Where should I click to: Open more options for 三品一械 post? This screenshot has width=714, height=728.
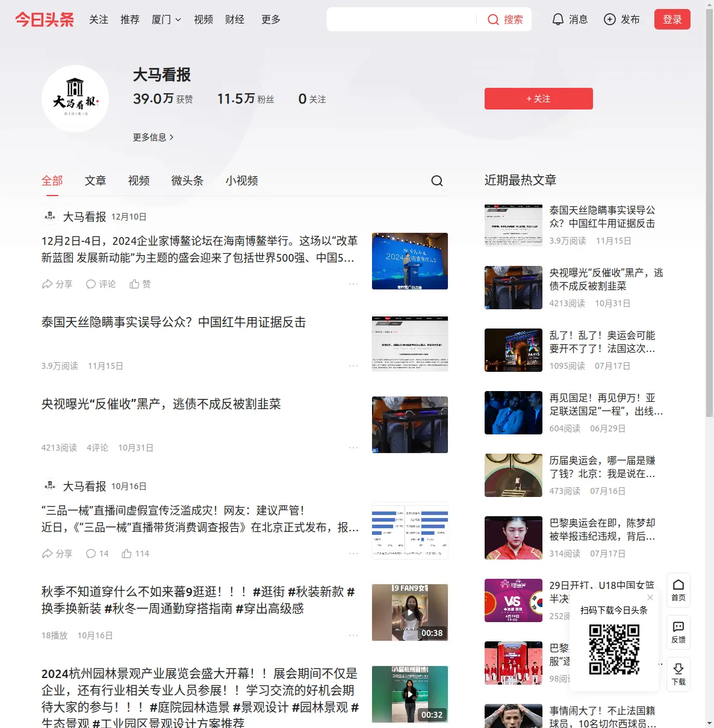click(353, 554)
